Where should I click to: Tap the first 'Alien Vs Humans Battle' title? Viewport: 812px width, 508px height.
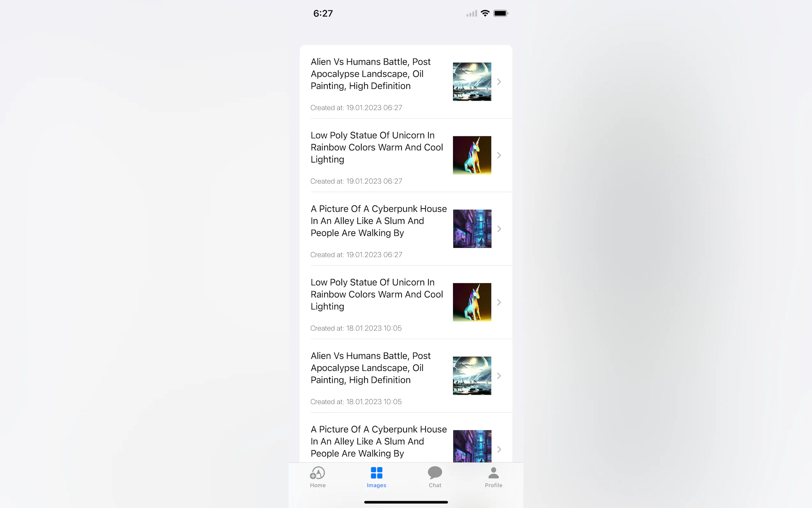pos(370,74)
